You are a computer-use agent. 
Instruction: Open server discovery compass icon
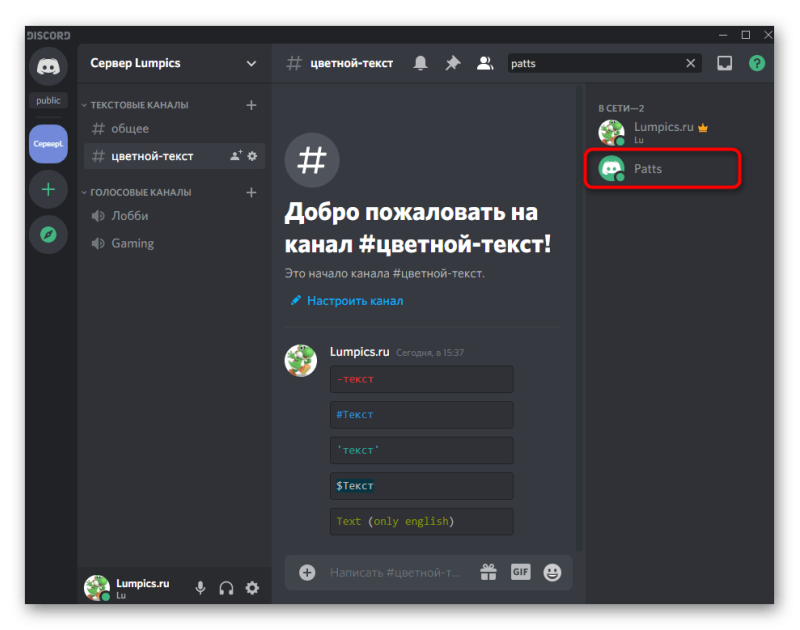48,235
